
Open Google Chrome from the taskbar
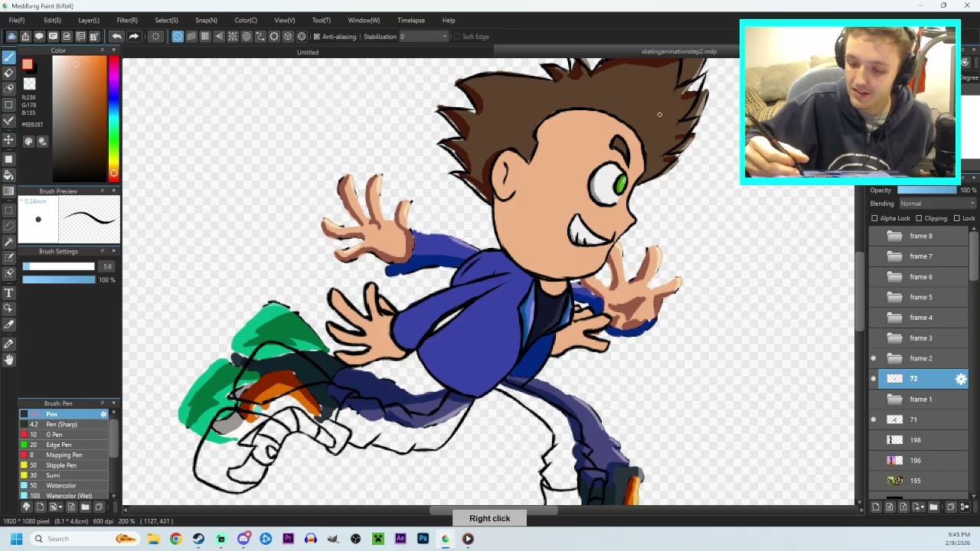[x=175, y=539]
